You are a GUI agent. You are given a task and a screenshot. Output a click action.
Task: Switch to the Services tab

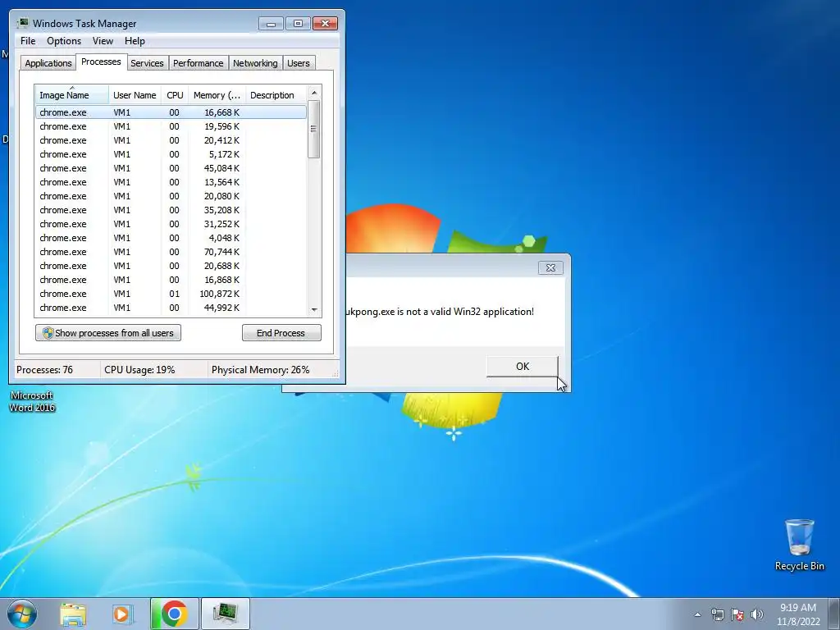147,63
